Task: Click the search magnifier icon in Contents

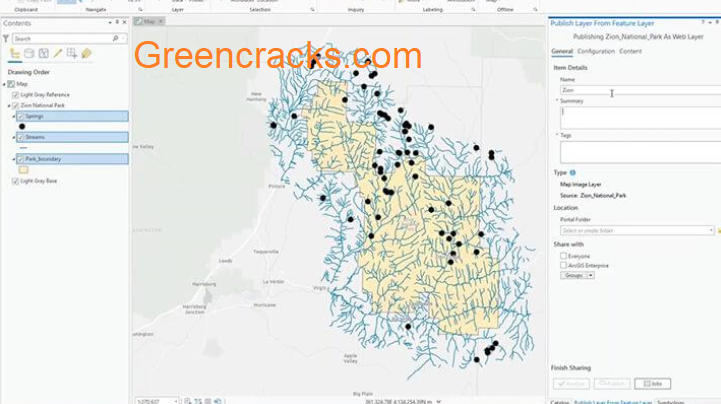Action: (x=115, y=39)
